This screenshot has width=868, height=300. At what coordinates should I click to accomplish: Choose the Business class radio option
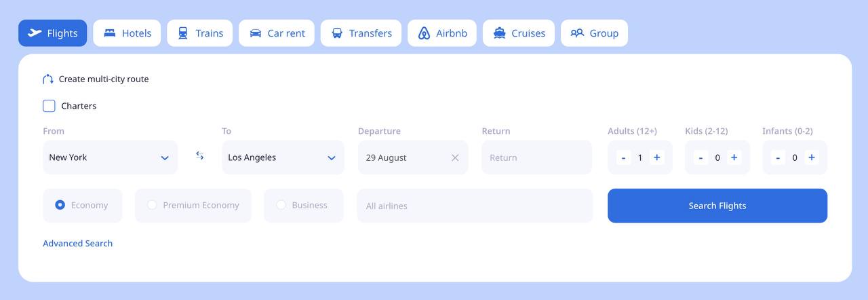pos(304,205)
